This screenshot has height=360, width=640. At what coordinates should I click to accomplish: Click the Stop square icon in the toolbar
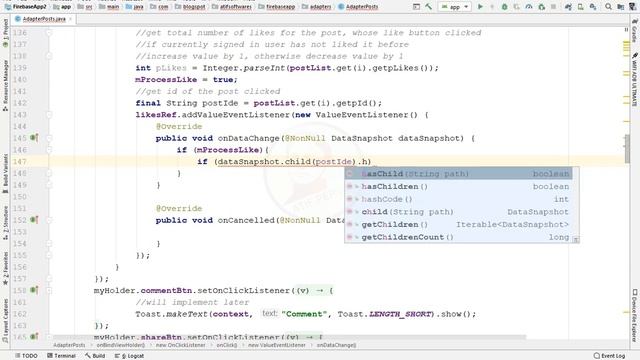pyautogui.click(x=553, y=7)
